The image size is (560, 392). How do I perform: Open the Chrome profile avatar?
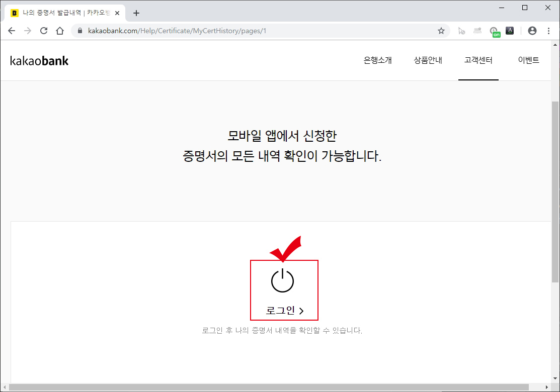(532, 30)
